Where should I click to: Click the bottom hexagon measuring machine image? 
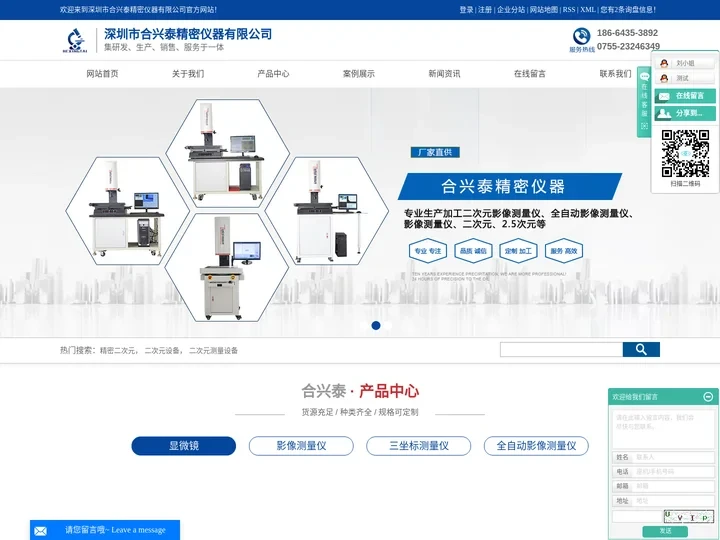[x=226, y=267]
